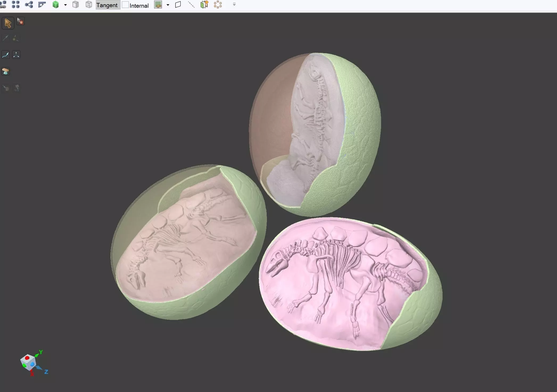557x392 pixels.
Task: Toggle the dashed diagonal line tool
Action: point(191,5)
